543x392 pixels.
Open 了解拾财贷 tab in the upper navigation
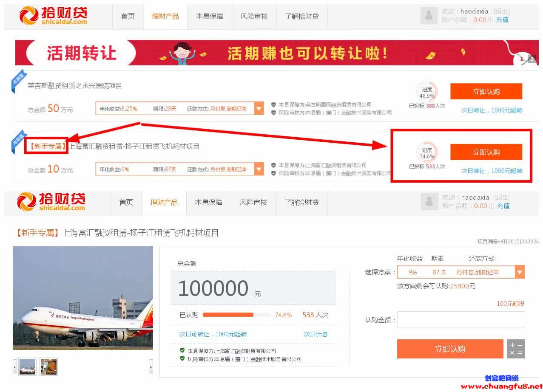pos(302,16)
